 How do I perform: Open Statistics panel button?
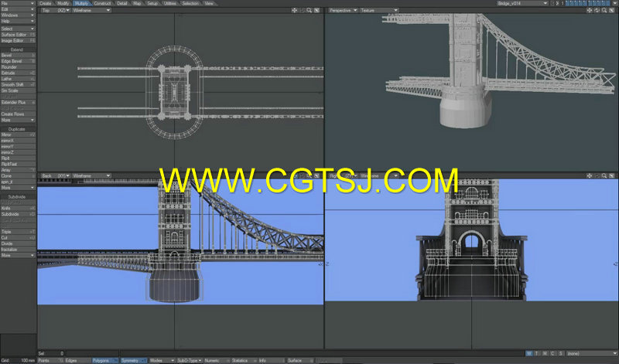(245, 360)
